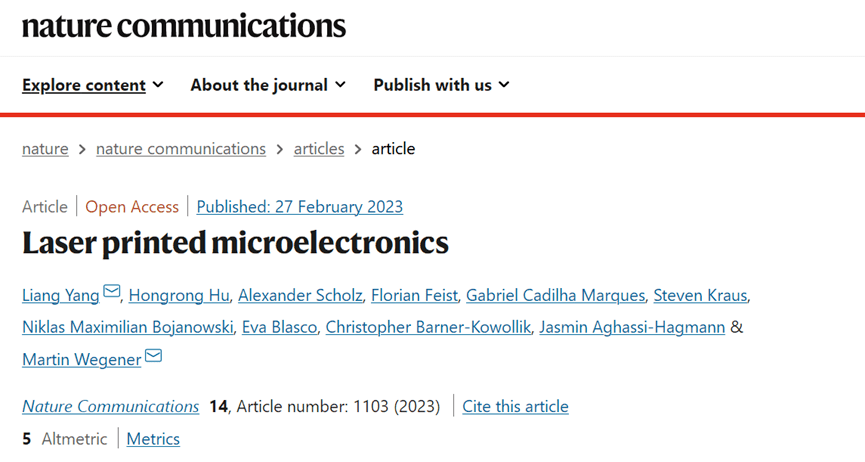Click the Published: 27 February 2023 link
Image resolution: width=865 pixels, height=462 pixels.
[x=300, y=207]
